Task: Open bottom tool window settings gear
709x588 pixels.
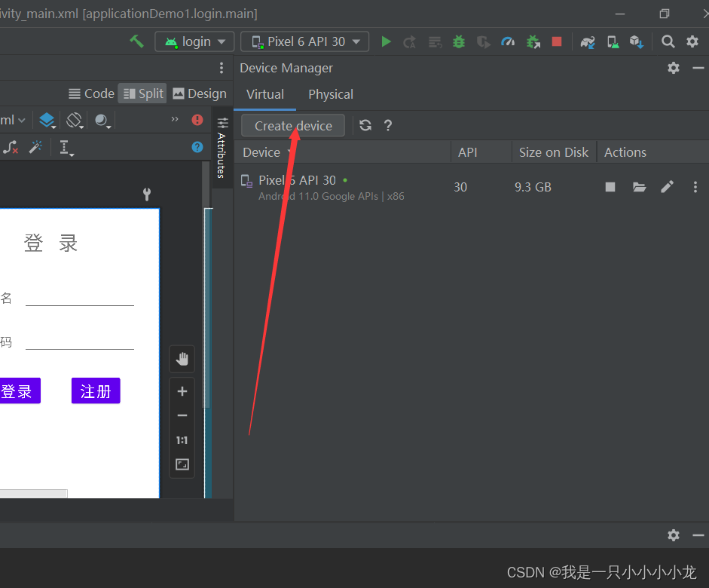Action: 674,535
